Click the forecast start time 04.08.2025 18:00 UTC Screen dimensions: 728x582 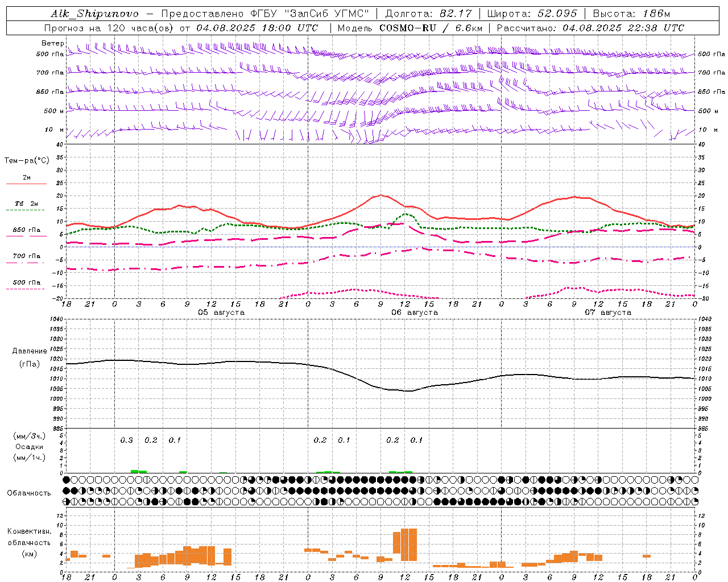click(257, 28)
